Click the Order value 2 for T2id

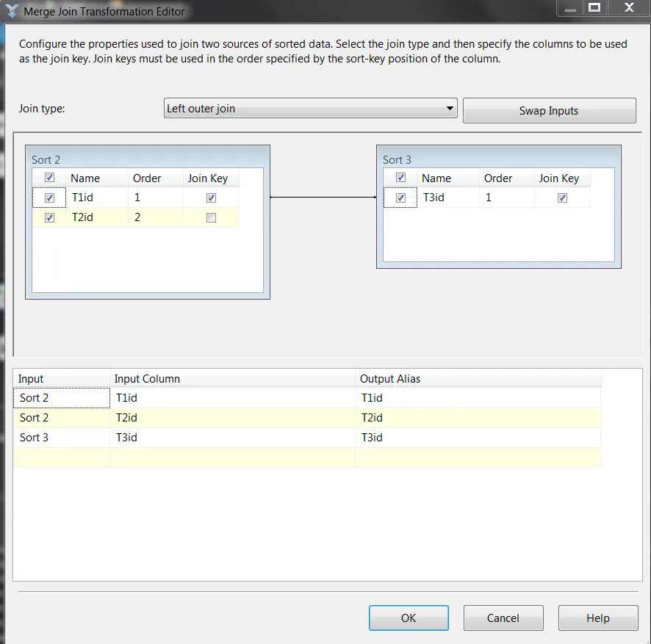(x=155, y=217)
